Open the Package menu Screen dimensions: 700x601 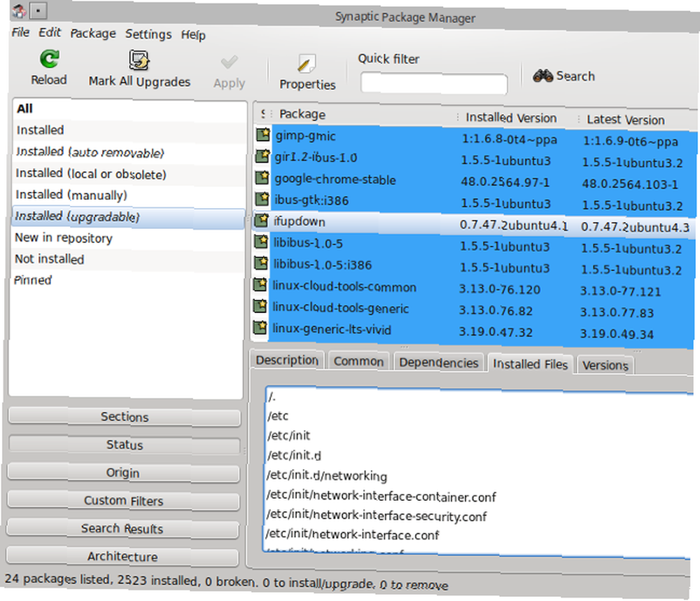[93, 34]
